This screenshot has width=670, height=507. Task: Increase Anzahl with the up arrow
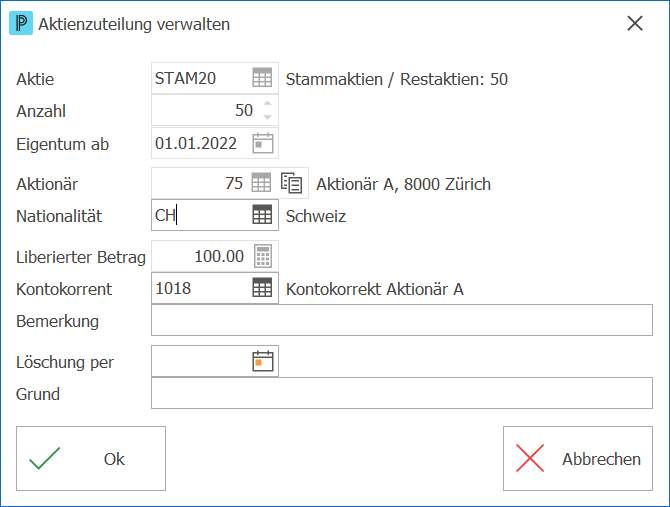point(267,103)
